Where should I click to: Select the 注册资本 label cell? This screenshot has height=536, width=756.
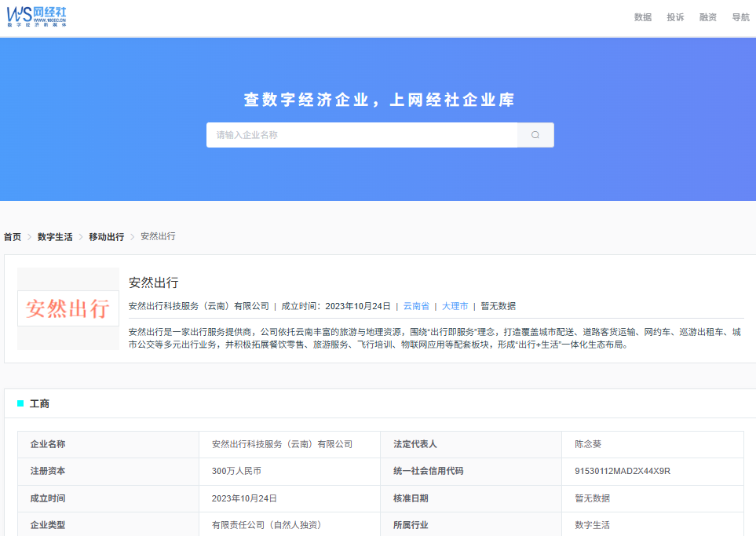coord(108,472)
